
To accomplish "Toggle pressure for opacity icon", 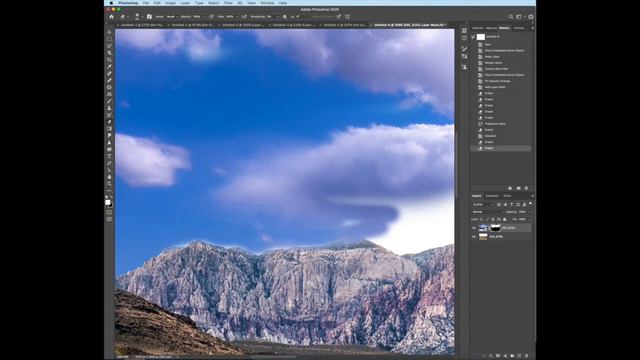I will tap(211, 17).
